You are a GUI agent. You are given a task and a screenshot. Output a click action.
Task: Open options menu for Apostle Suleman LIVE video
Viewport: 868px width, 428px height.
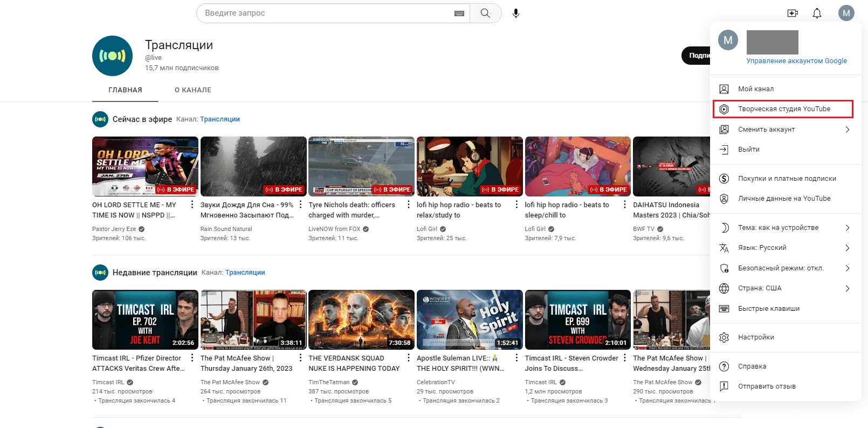point(516,358)
